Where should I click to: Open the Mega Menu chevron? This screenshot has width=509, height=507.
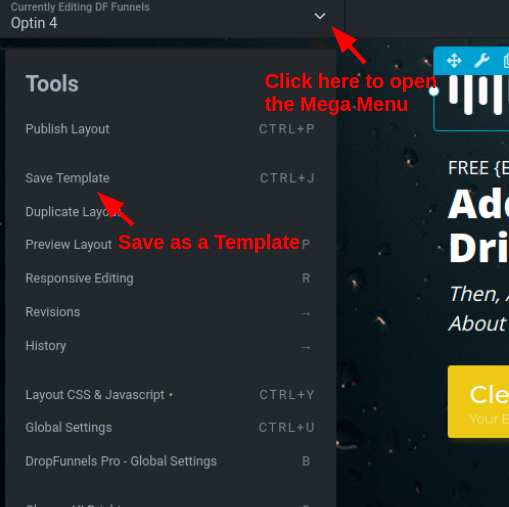pos(320,16)
